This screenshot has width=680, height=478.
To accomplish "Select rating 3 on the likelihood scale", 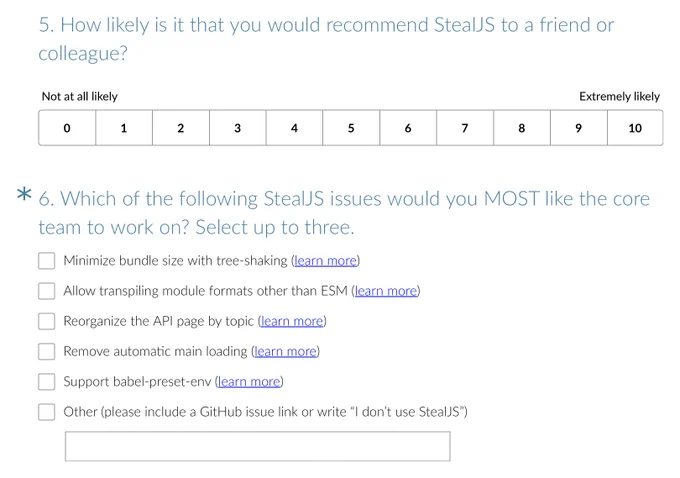I will (x=238, y=128).
